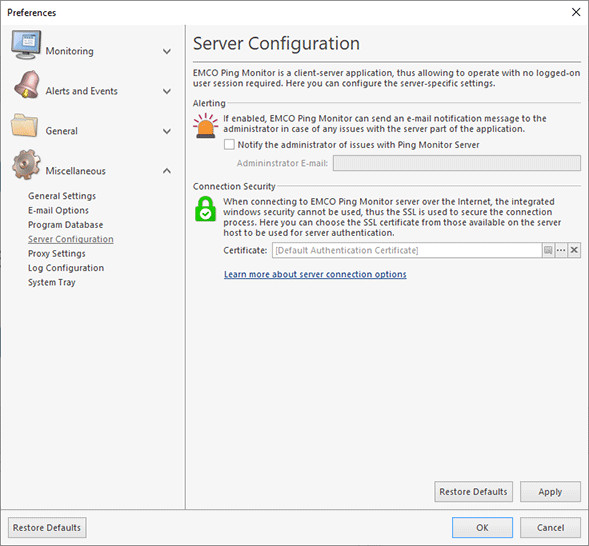Select the General category label
The height and width of the screenshot is (546, 589).
pyautogui.click(x=62, y=131)
